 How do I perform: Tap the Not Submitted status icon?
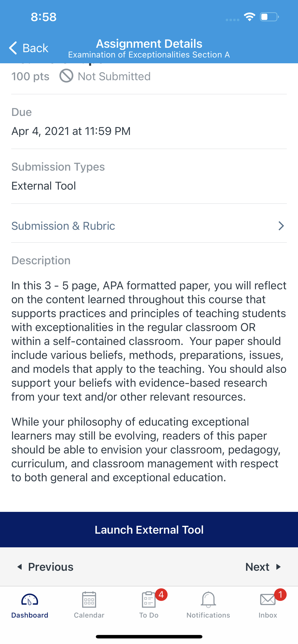point(66,76)
